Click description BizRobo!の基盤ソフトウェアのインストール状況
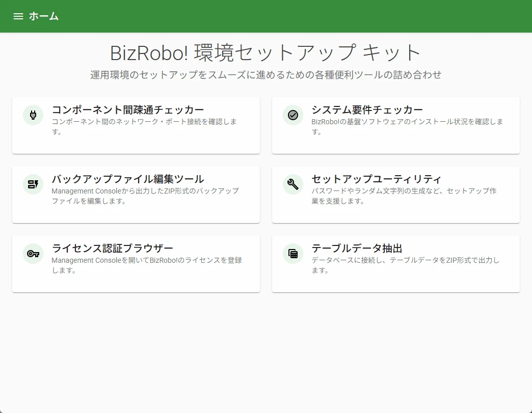 pyautogui.click(x=407, y=126)
